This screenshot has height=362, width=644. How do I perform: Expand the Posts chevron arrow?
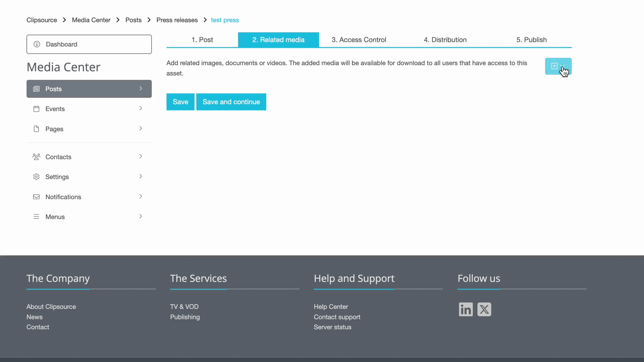point(141,88)
